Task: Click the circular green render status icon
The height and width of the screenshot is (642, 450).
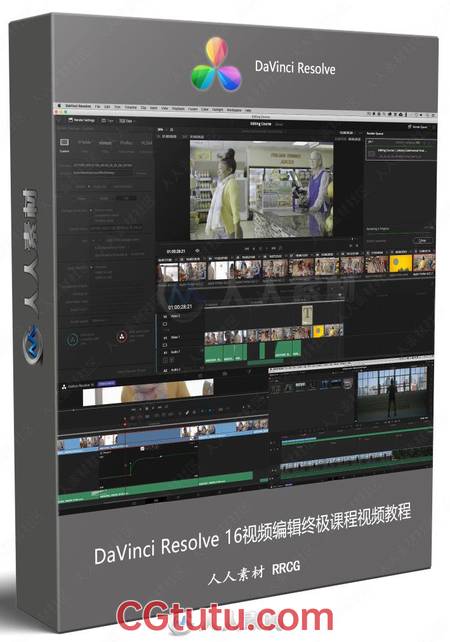Action: [x=73, y=339]
